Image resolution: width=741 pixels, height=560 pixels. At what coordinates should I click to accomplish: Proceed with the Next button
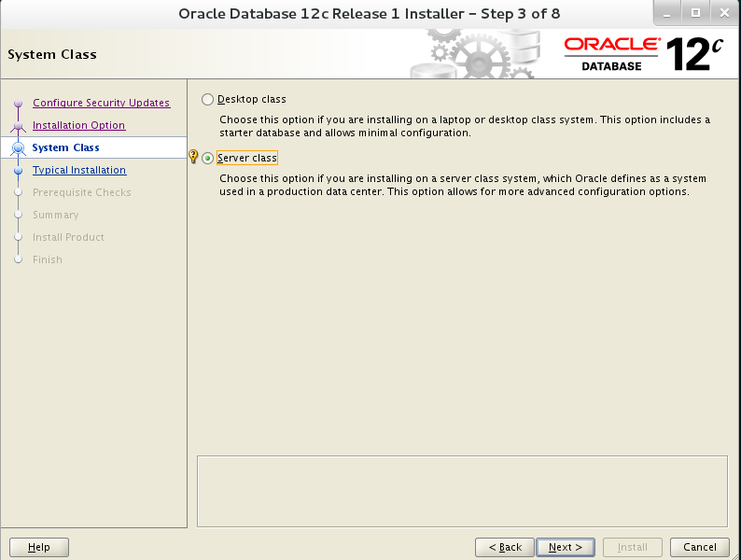coord(566,547)
